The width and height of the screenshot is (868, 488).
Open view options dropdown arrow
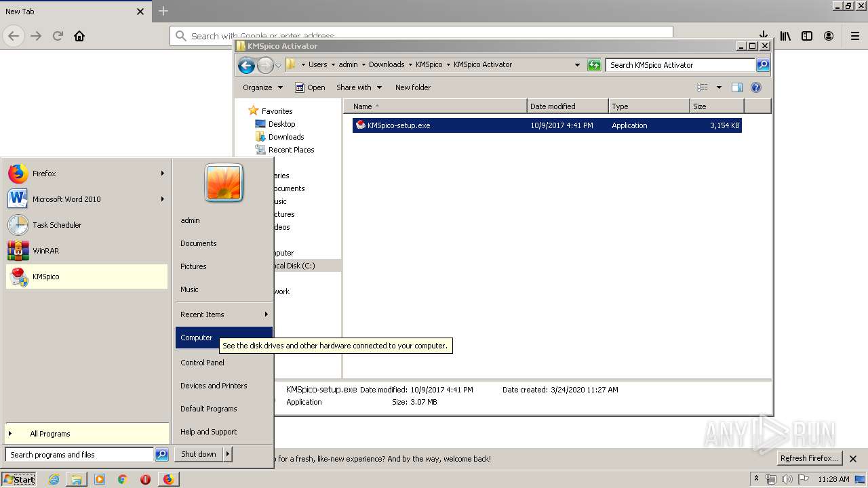(x=719, y=87)
